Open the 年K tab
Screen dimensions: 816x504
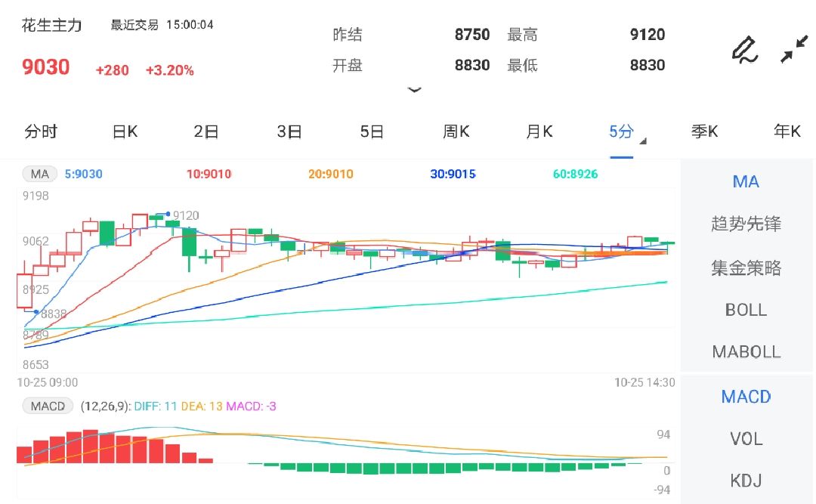[x=787, y=131]
